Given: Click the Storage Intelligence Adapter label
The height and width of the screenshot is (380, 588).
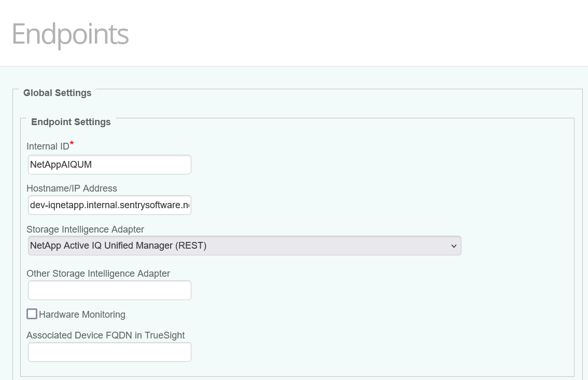Looking at the screenshot, I should tap(85, 229).
